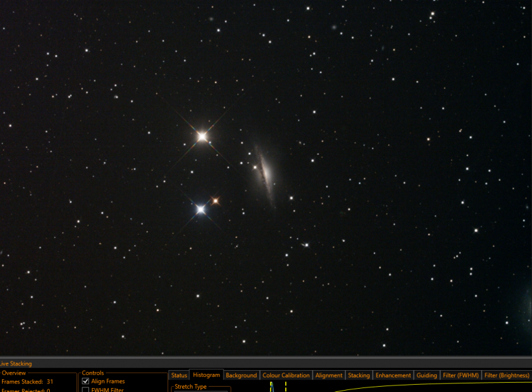Select the Filter (FWHM) tab

point(460,375)
